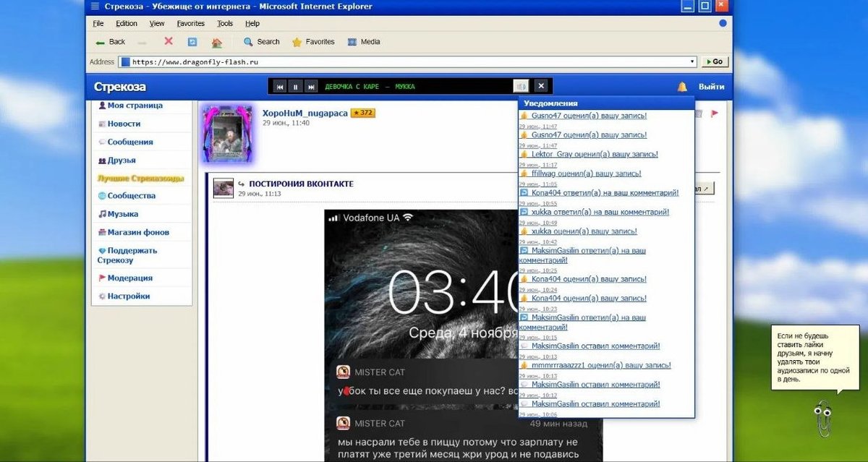Open the File menu
Screen dimensions: 868x462
click(98, 23)
